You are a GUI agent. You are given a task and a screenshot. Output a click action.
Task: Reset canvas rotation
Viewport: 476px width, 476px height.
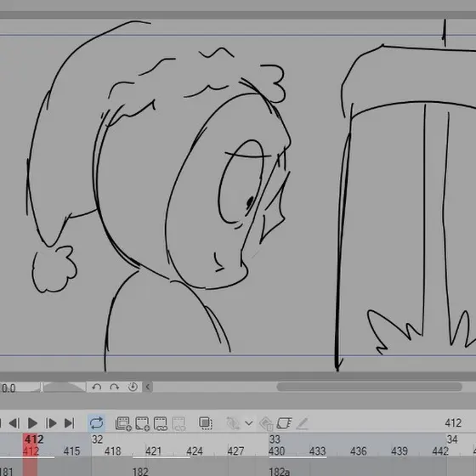[x=133, y=387]
